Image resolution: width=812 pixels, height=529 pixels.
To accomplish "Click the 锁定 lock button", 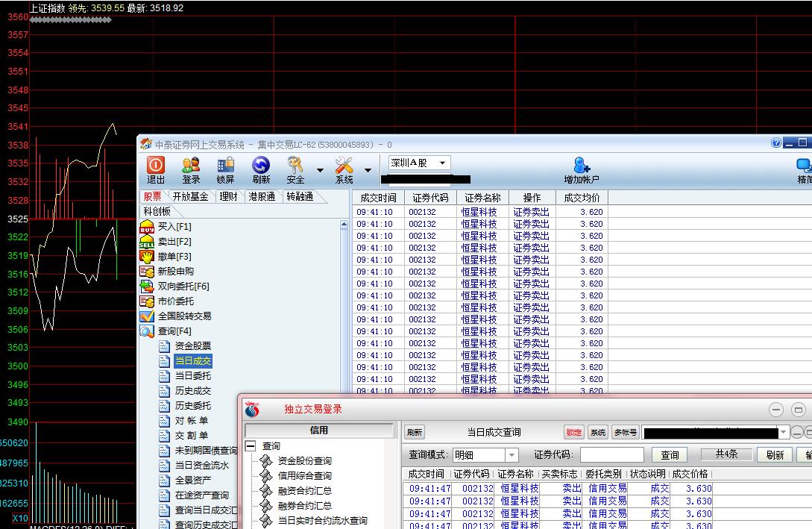I will [574, 432].
